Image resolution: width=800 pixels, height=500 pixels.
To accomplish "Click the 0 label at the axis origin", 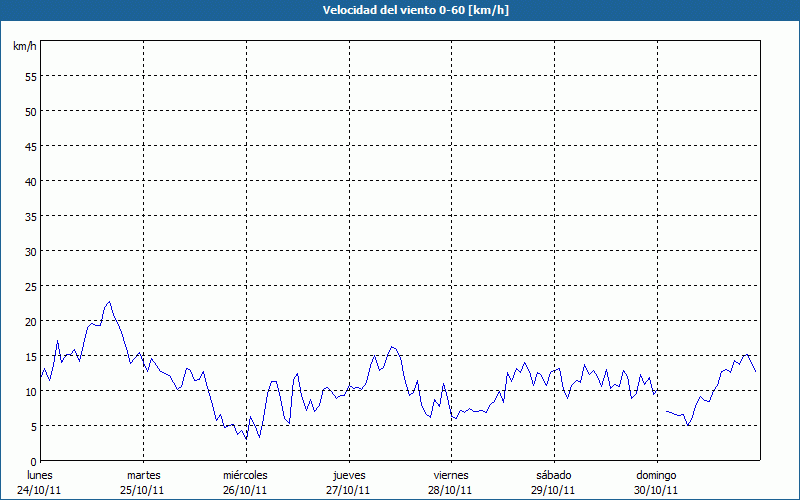I will tap(33, 461).
